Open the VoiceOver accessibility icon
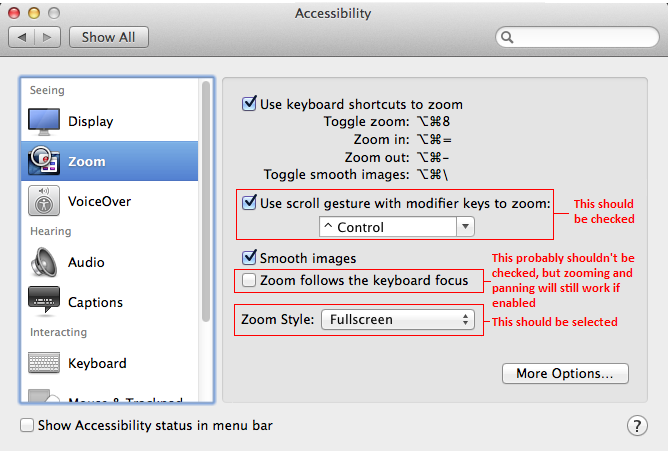 click(x=44, y=201)
